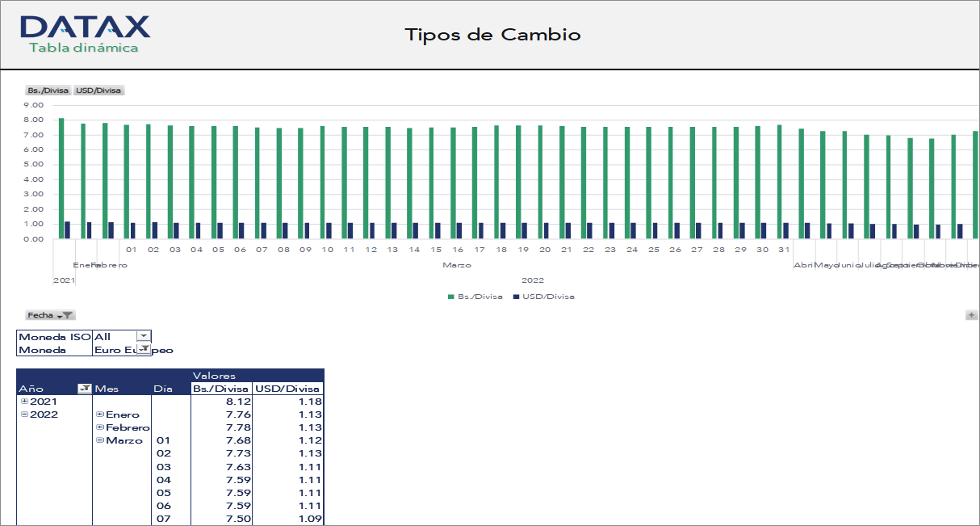Image resolution: width=980 pixels, height=526 pixels.
Task: Collapse the Marzo month row
Action: tap(99, 440)
